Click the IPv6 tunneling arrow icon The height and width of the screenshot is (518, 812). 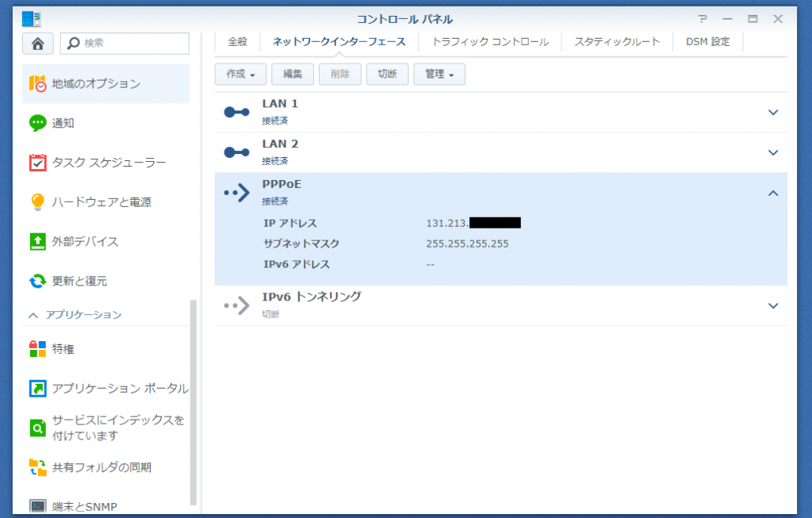[x=236, y=305]
